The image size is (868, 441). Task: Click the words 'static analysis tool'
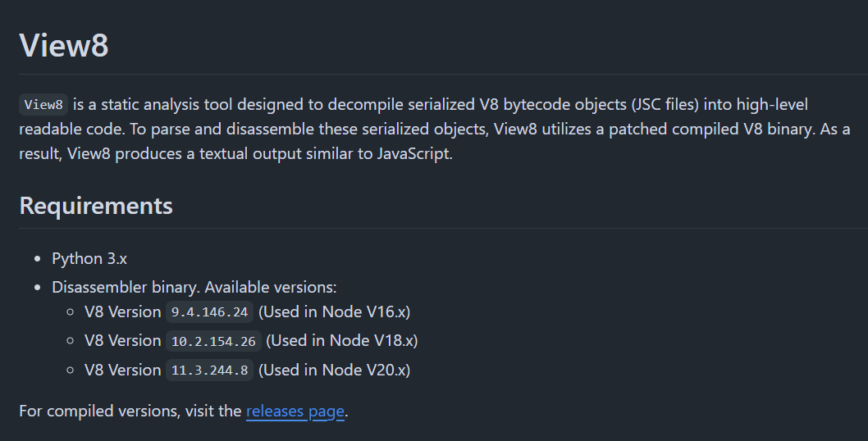(157, 104)
